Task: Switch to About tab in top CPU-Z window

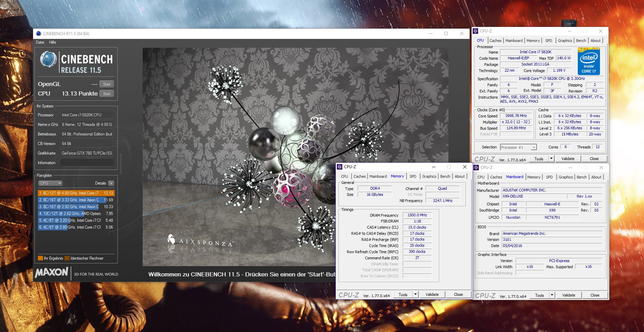Action: (x=596, y=41)
